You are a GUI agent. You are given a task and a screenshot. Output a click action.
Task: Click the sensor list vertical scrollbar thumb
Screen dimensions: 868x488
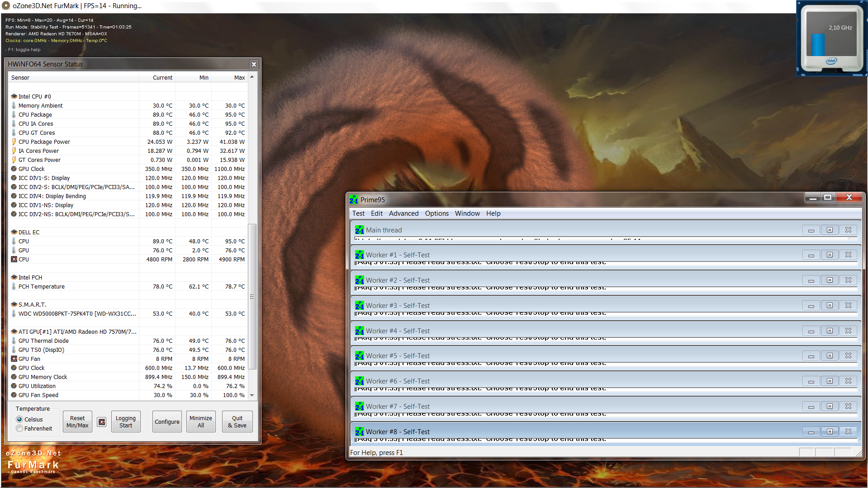point(252,296)
